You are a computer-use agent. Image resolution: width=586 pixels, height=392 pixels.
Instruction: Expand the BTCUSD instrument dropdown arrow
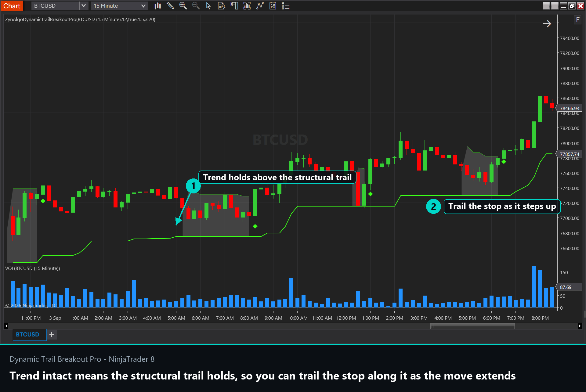coord(83,6)
